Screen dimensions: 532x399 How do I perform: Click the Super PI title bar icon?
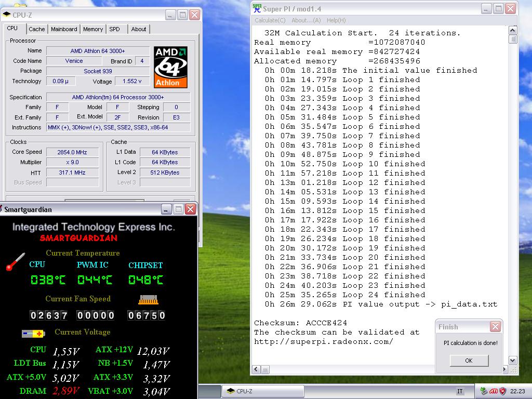click(x=257, y=8)
